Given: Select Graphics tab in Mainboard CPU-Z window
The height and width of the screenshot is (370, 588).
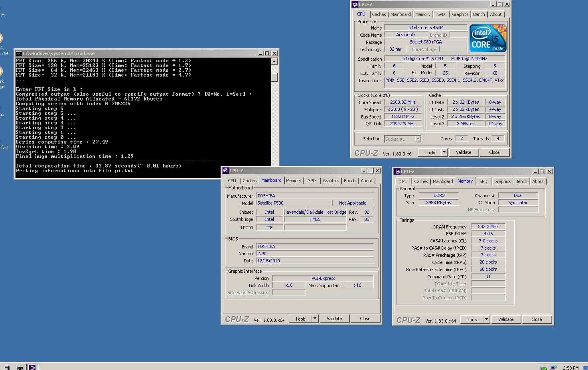Looking at the screenshot, I should point(331,181).
